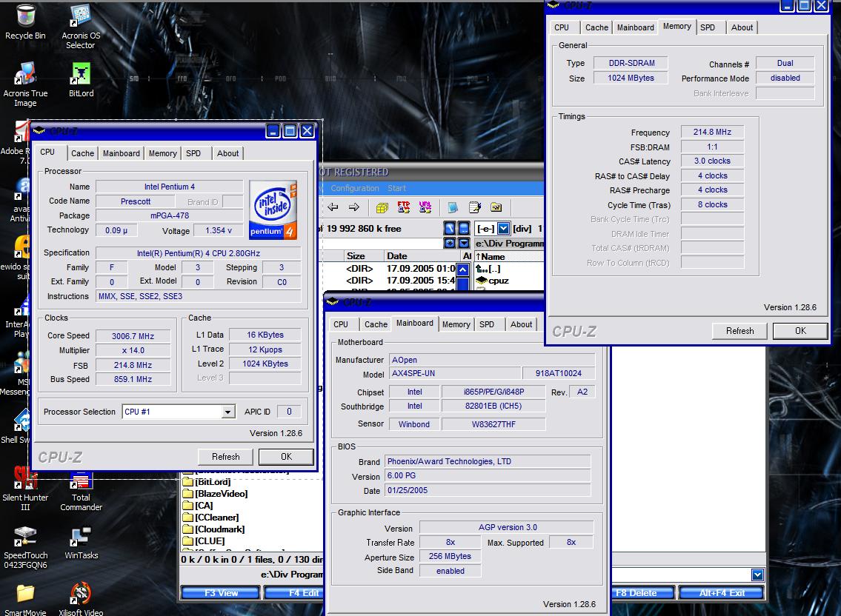Open Total Commander's Configuration menu
The width and height of the screenshot is (841, 616).
point(354,188)
